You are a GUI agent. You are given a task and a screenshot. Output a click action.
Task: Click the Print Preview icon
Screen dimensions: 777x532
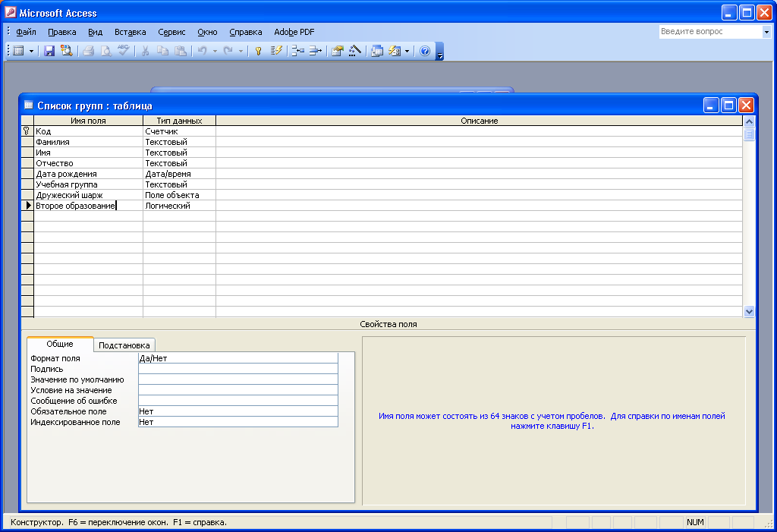coord(106,51)
